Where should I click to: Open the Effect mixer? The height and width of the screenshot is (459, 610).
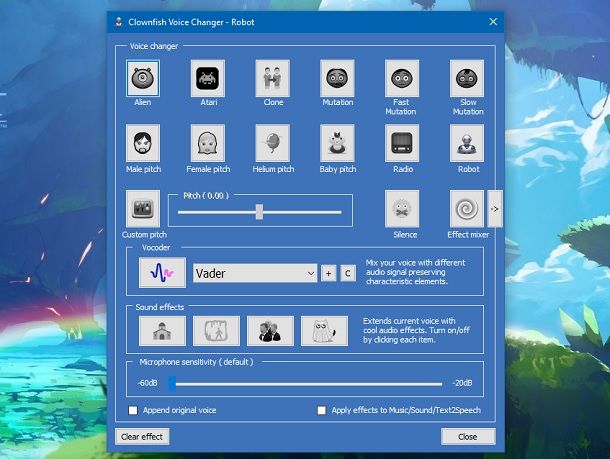click(467, 208)
